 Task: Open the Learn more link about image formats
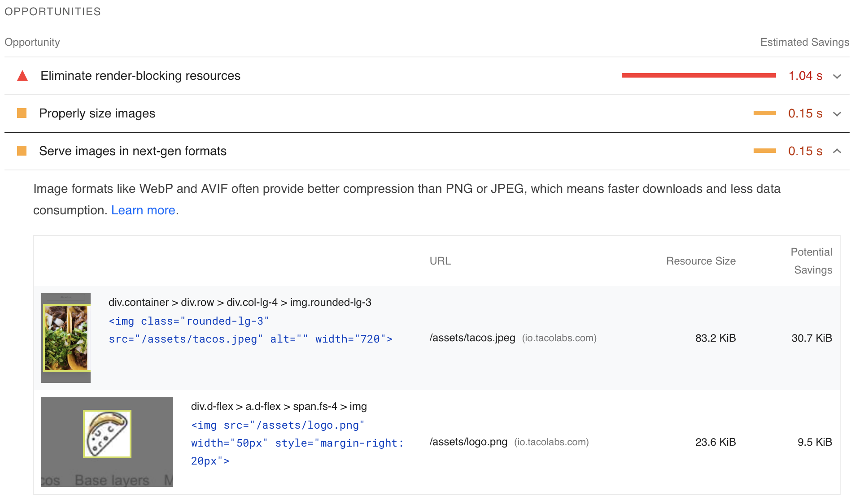pyautogui.click(x=143, y=210)
